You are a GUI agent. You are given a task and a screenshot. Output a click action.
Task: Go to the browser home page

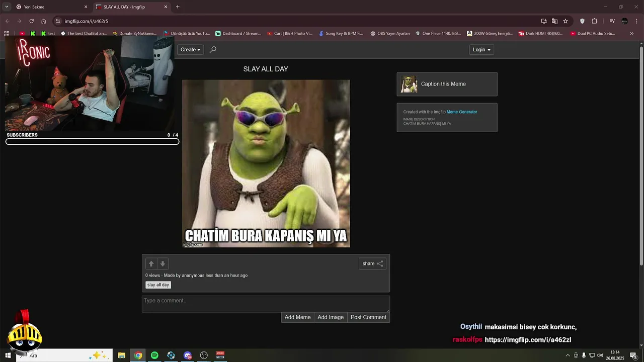pos(44,21)
